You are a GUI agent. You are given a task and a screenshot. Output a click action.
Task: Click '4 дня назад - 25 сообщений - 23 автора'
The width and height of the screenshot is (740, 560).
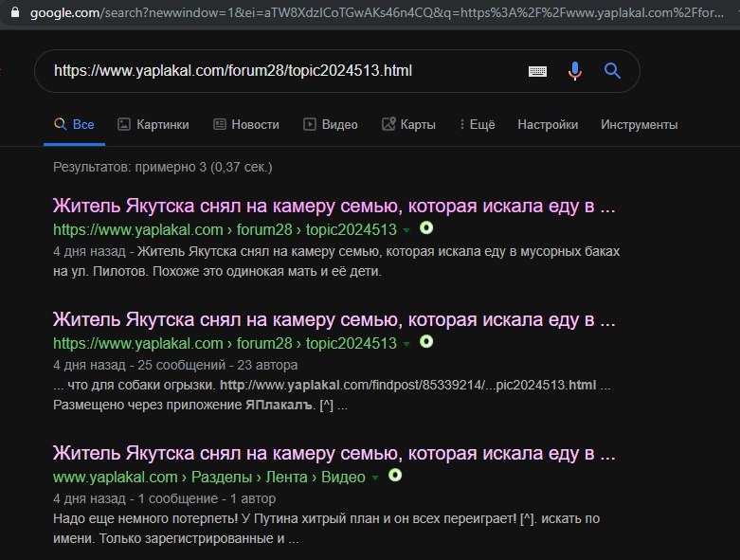click(x=175, y=365)
